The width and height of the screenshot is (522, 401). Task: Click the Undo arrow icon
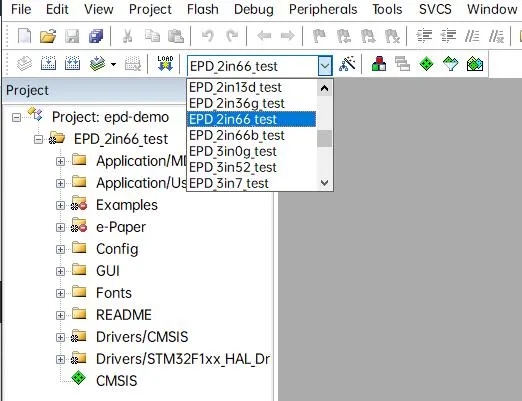point(208,36)
